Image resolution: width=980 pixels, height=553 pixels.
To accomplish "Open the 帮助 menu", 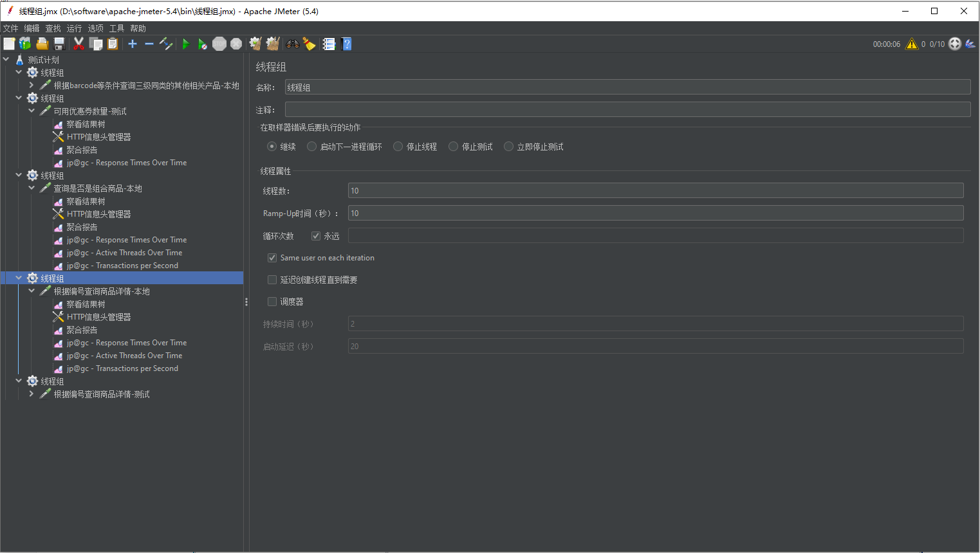I will [138, 28].
